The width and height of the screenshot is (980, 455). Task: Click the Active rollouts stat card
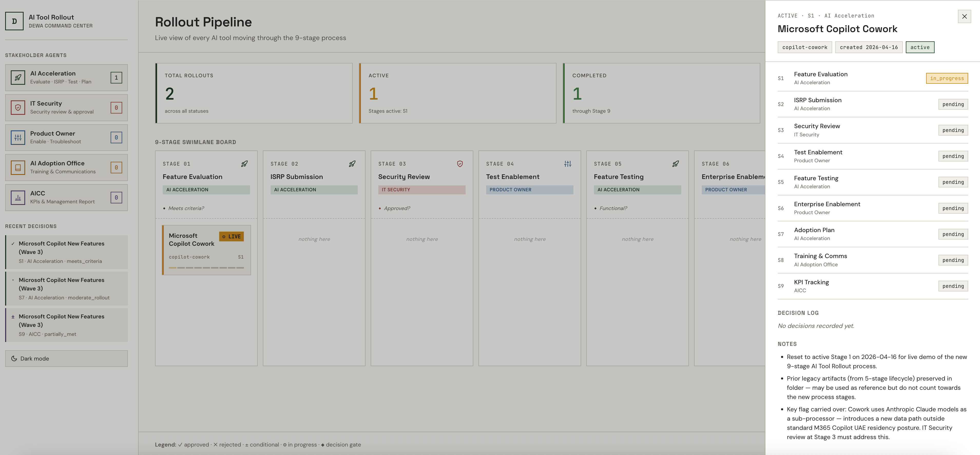[x=457, y=93]
